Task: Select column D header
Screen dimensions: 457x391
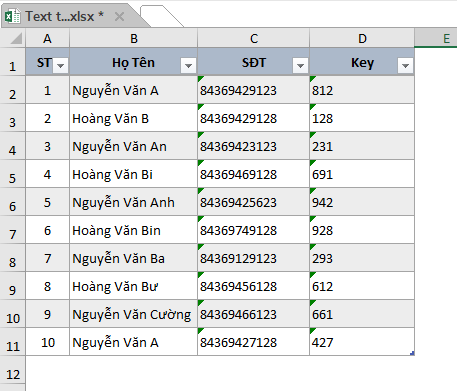Action: pos(362,38)
